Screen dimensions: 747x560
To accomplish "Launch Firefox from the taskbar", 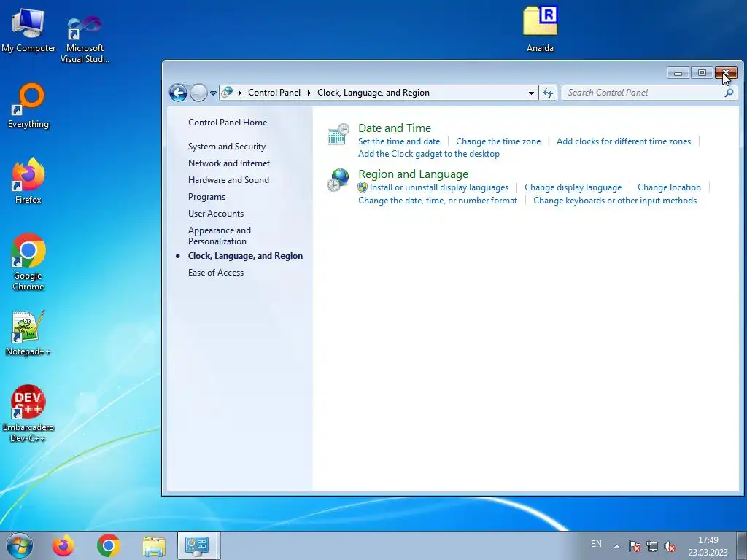I will pyautogui.click(x=63, y=545).
